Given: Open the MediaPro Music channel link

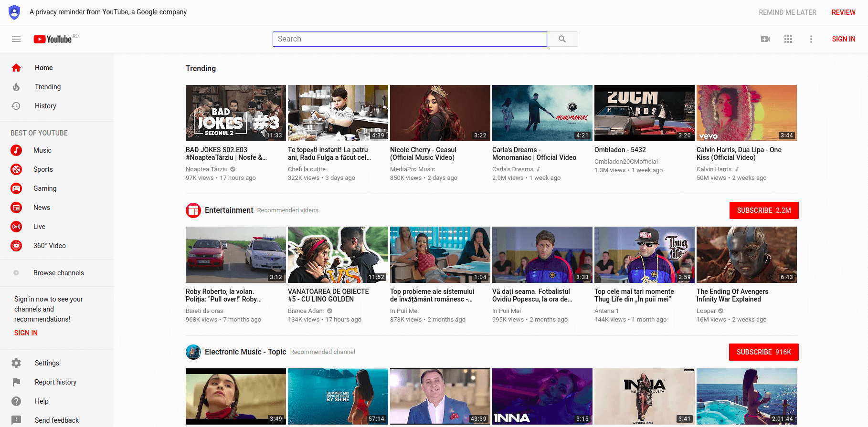Looking at the screenshot, I should pyautogui.click(x=413, y=169).
